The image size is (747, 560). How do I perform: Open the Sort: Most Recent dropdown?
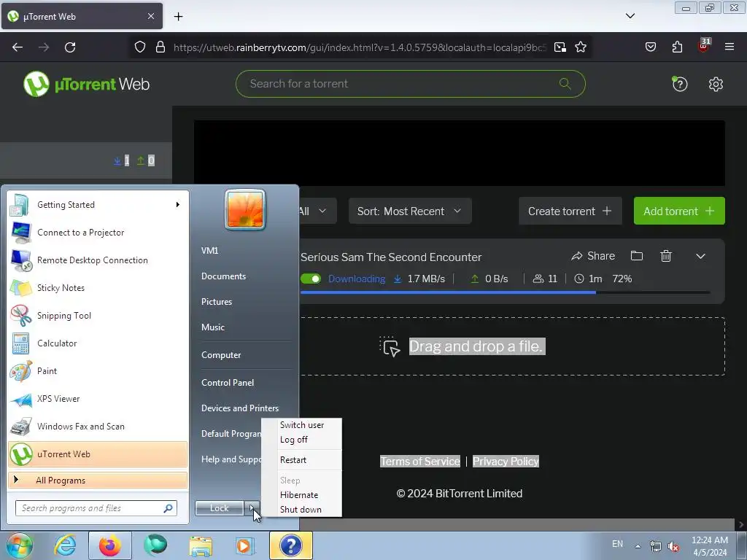(410, 211)
